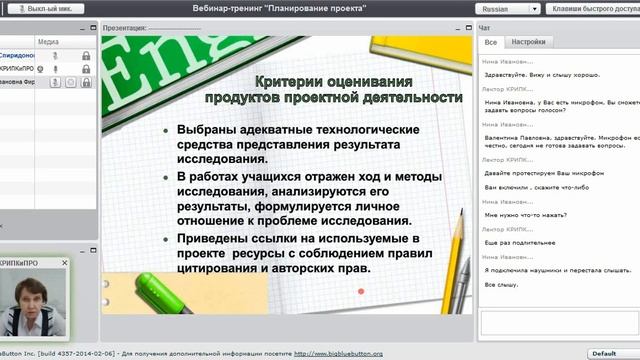Switch to the Все chat tab

491,42
